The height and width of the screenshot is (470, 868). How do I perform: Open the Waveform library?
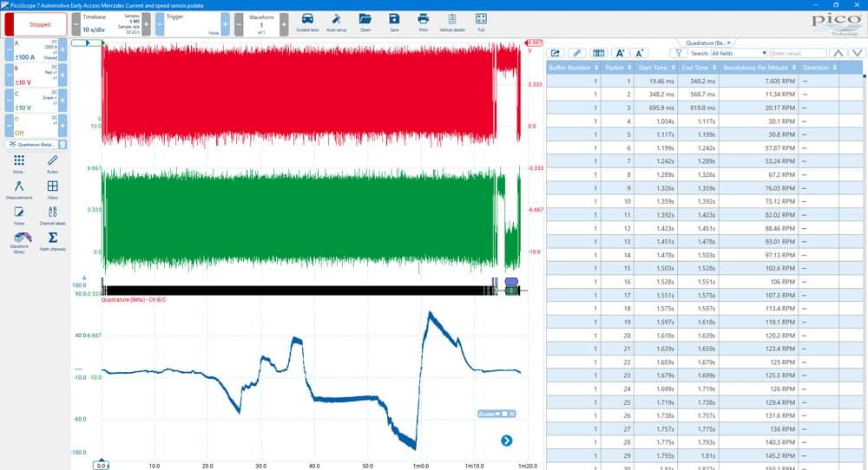(20, 242)
